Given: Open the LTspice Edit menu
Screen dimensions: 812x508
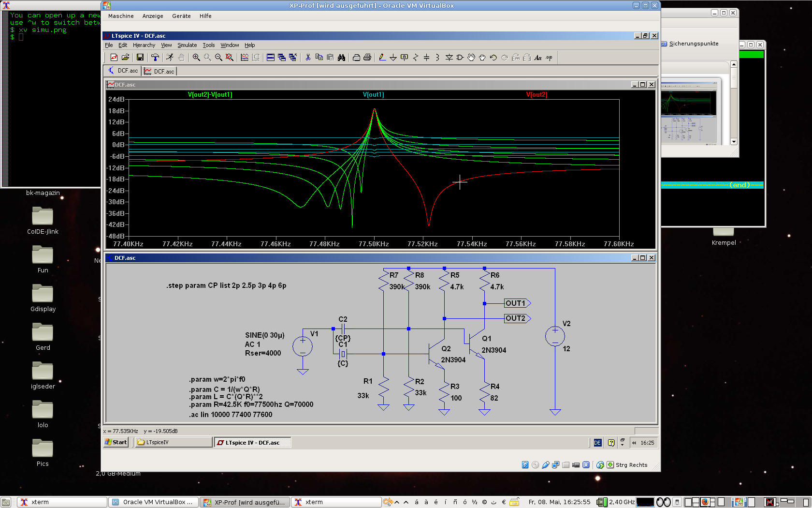Looking at the screenshot, I should click(123, 45).
